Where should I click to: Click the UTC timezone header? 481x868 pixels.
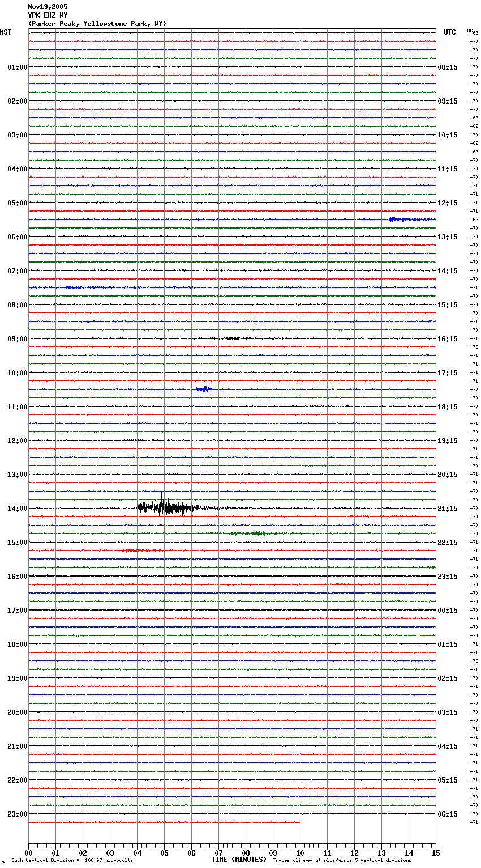450,32
